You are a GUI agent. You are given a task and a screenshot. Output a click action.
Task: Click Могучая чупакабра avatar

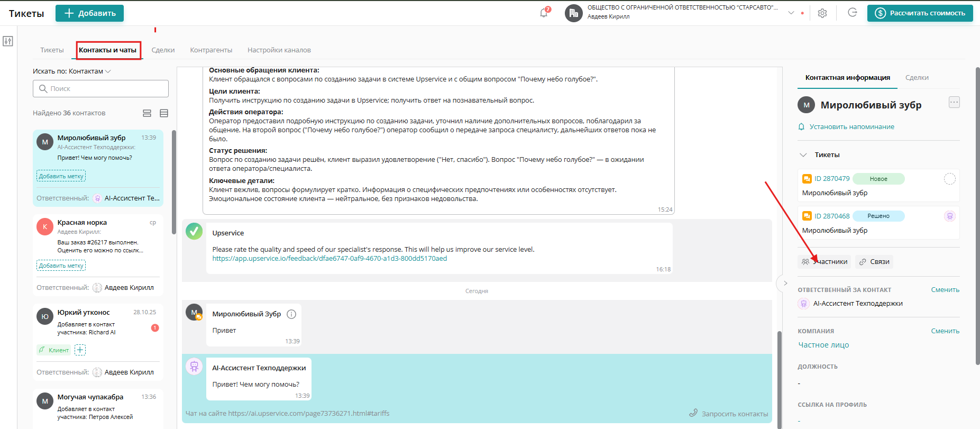[x=45, y=401]
